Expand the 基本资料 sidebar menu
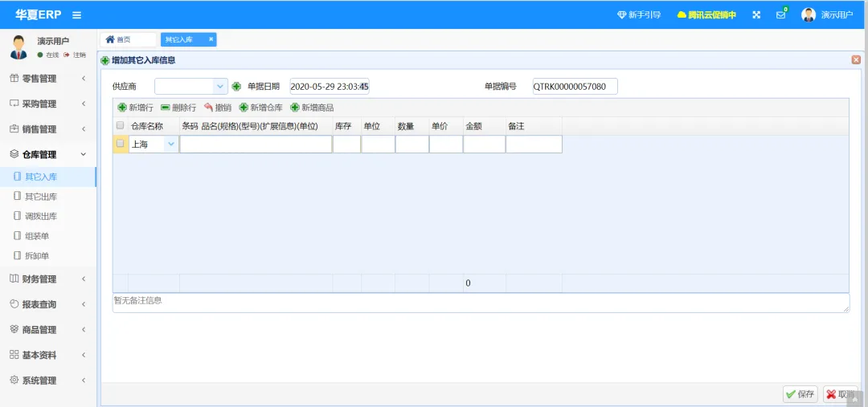868x407 pixels. pyautogui.click(x=48, y=356)
